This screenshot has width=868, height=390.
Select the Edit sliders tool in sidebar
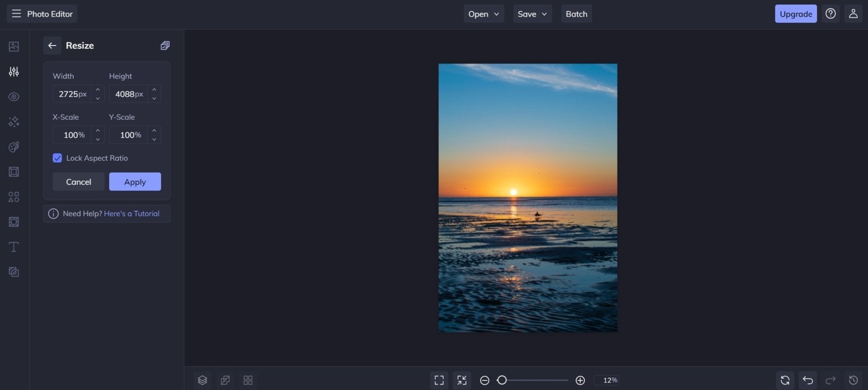(x=14, y=72)
